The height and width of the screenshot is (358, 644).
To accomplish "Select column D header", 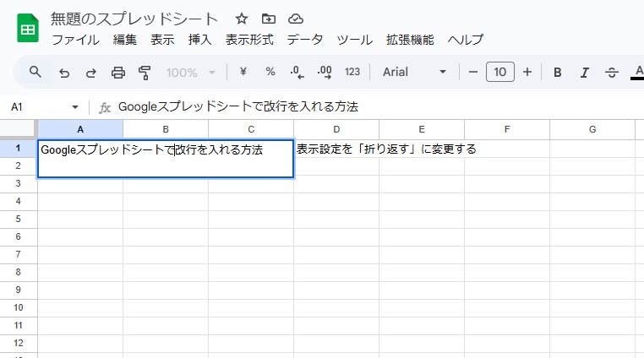I will (x=336, y=129).
